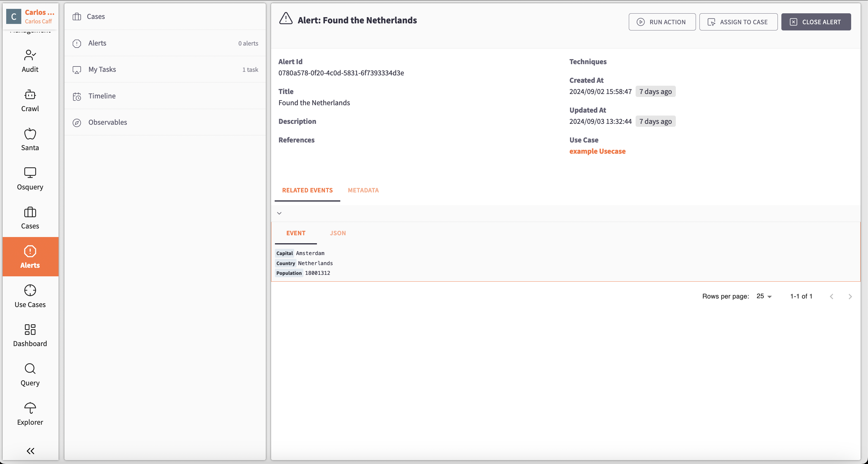868x464 pixels.
Task: Open the Timeline list item
Action: coord(165,96)
